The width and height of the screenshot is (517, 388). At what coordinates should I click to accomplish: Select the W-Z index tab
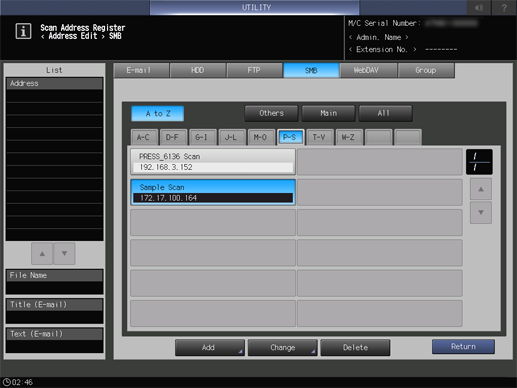coord(349,137)
